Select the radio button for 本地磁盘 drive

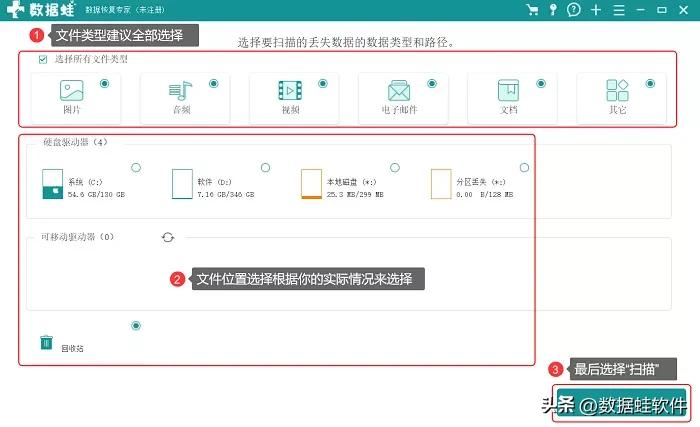click(394, 167)
